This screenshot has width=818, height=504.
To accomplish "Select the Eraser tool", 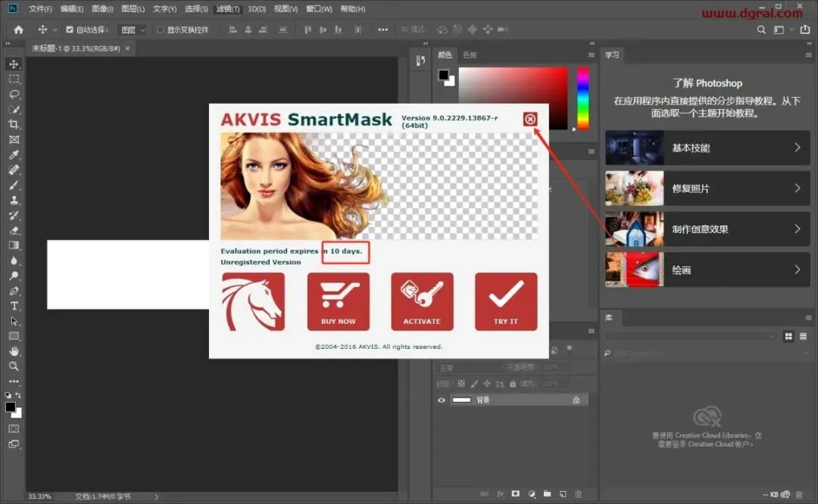I will [x=14, y=230].
